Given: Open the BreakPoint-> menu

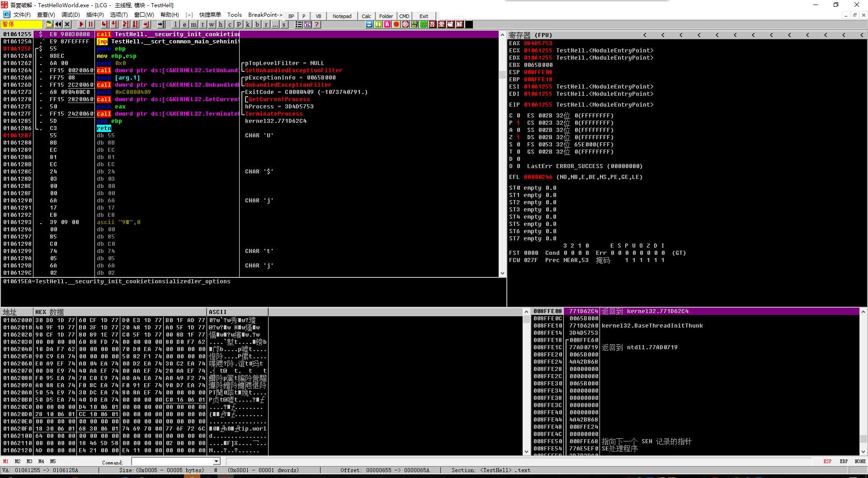Looking at the screenshot, I should pyautogui.click(x=265, y=15).
